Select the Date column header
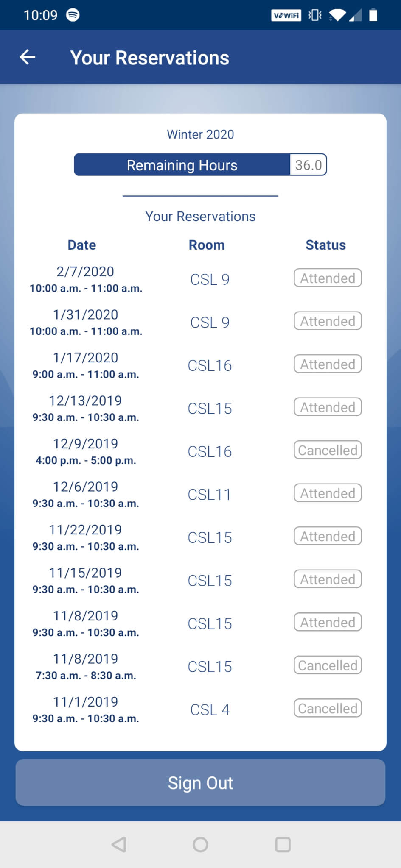 pyautogui.click(x=82, y=245)
